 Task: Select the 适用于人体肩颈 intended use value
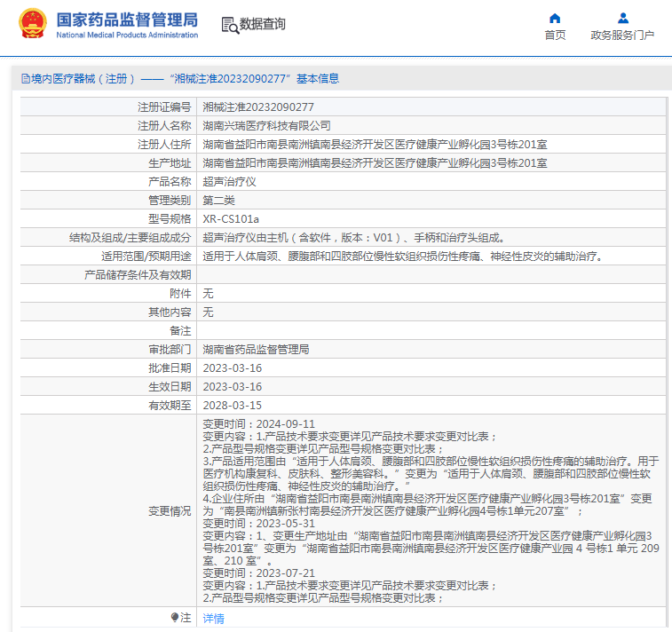[403, 257]
